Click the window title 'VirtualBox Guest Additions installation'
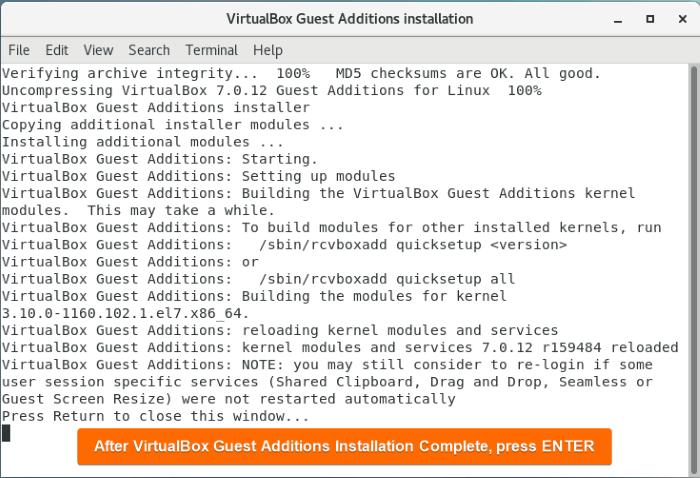The height and width of the screenshot is (478, 700). tap(350, 19)
